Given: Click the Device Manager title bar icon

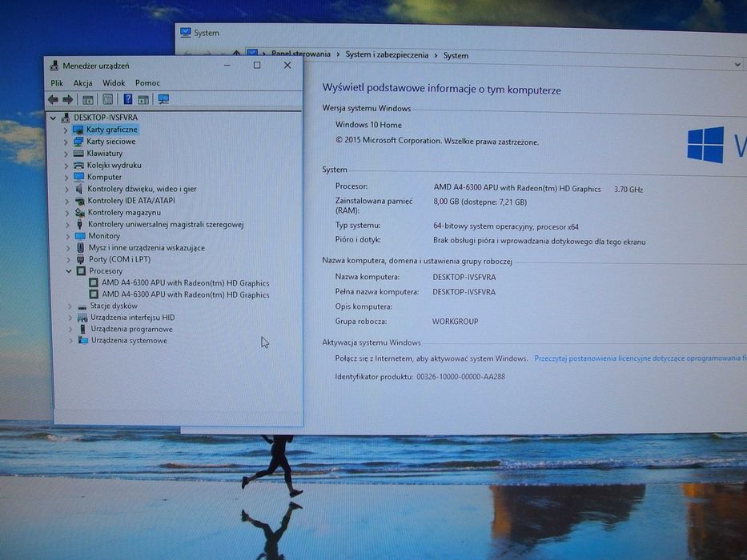Looking at the screenshot, I should (x=54, y=66).
